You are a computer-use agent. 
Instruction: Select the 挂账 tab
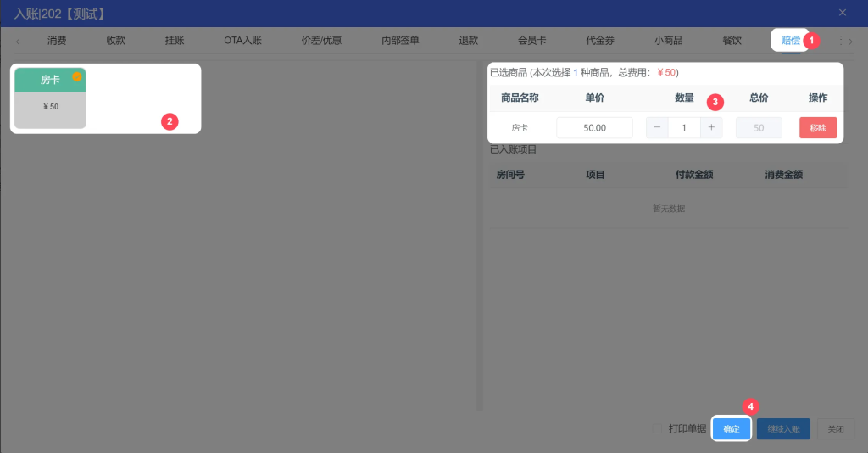(175, 41)
